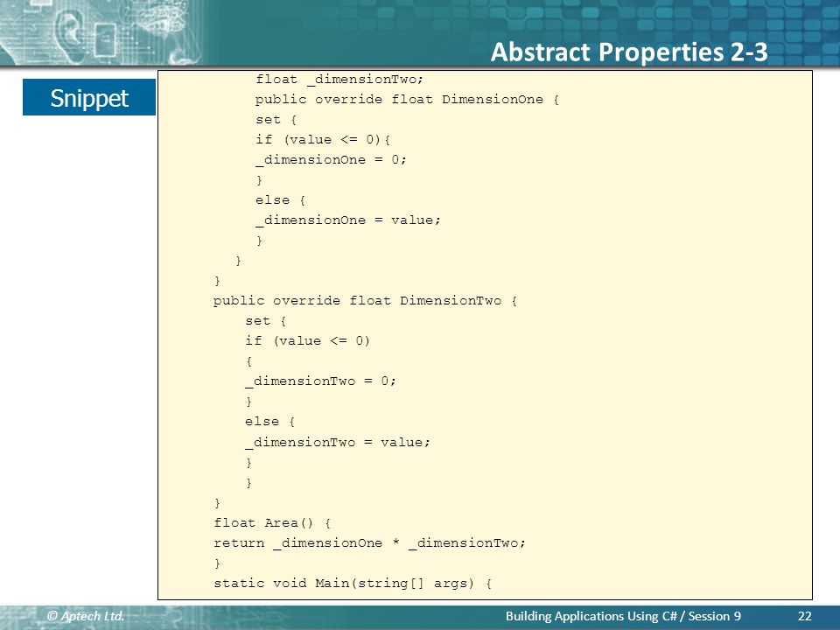Viewport: 840px width, 630px height.
Task: Click 'static void Main(string[] args) {' line
Action: pyautogui.click(x=353, y=583)
